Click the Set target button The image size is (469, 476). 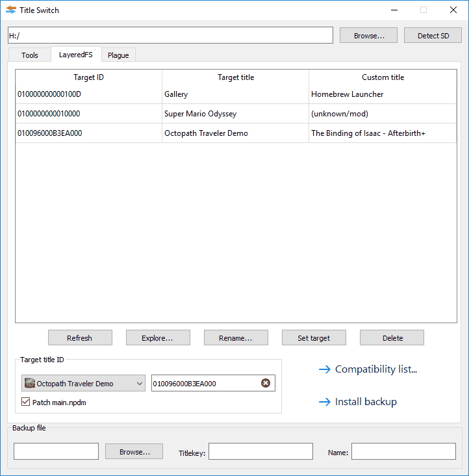tap(314, 338)
